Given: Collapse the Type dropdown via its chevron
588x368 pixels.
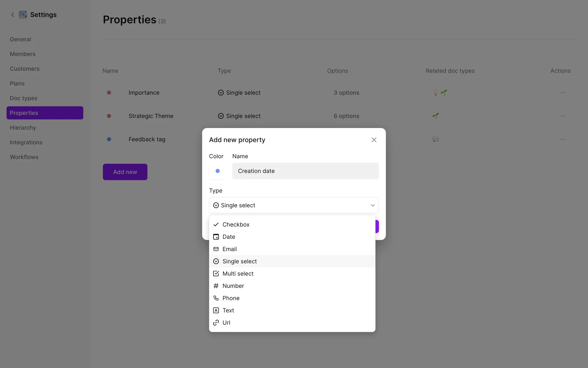Looking at the screenshot, I should [x=373, y=205].
